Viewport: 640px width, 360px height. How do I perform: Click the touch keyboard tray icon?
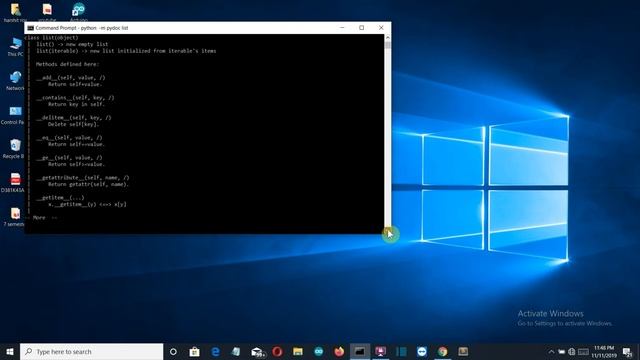click(x=583, y=351)
